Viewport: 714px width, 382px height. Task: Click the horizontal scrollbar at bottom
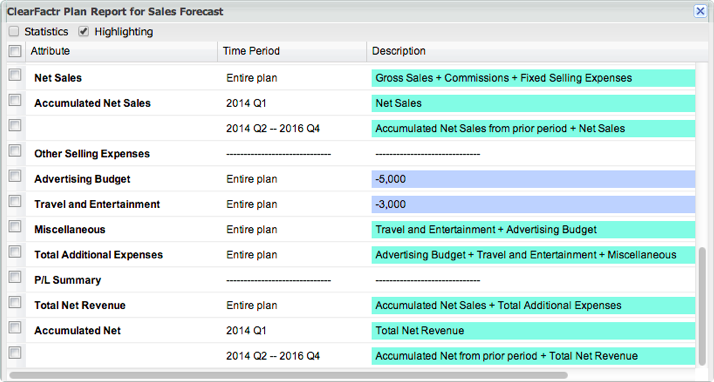point(288,375)
